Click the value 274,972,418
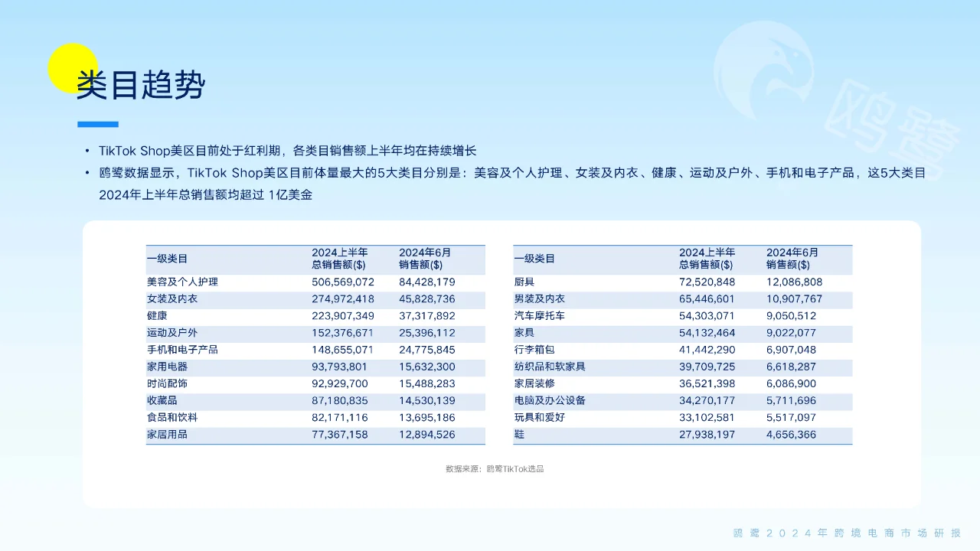 tap(343, 299)
